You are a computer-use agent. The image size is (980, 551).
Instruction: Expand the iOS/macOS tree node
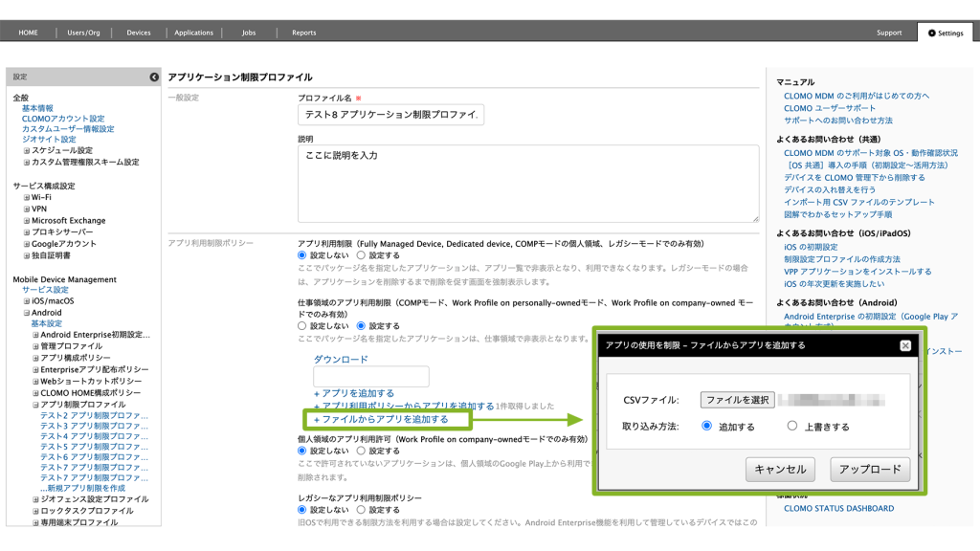click(x=27, y=300)
